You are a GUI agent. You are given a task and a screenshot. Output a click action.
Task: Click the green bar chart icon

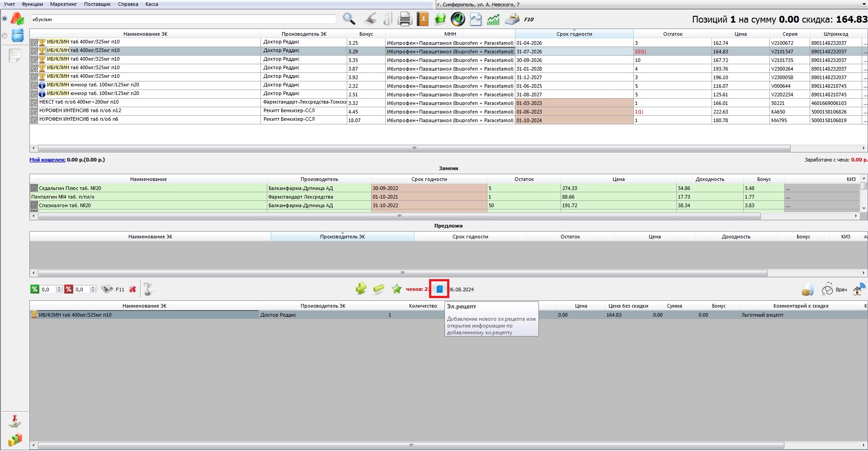tap(493, 19)
